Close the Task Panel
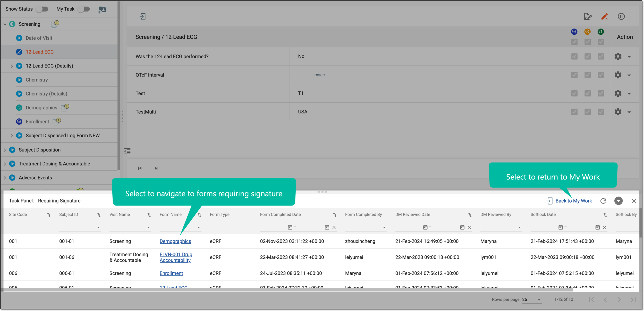 coord(634,201)
